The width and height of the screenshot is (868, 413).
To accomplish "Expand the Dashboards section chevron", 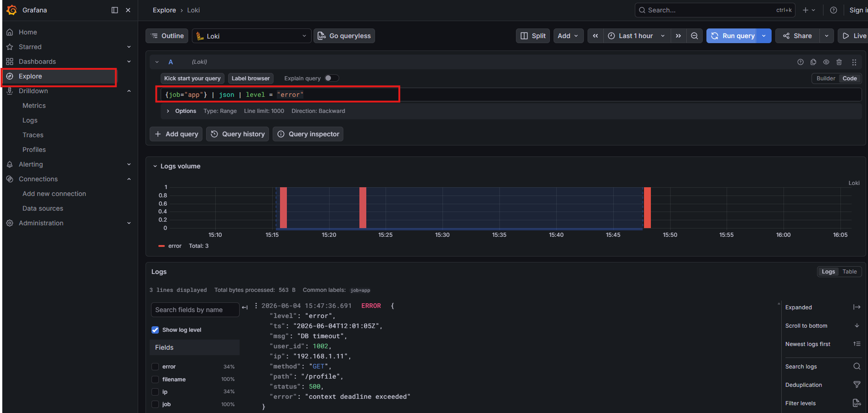I will pos(129,61).
